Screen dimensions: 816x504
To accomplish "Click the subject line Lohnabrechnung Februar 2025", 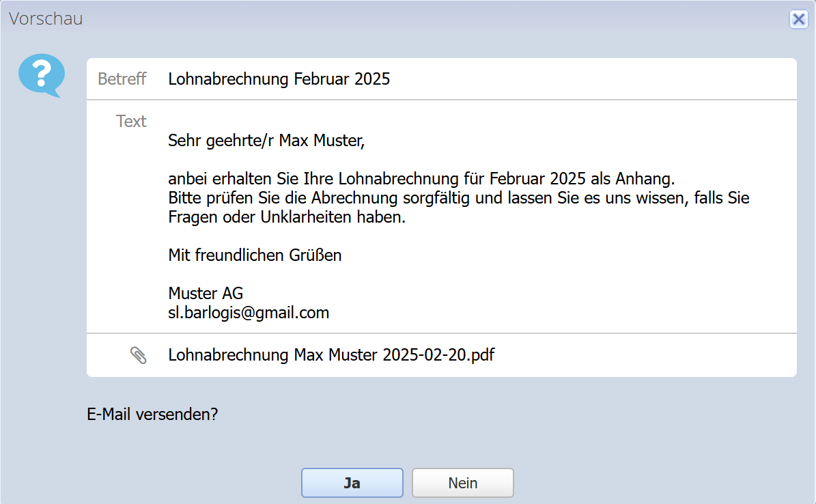I will pos(279,79).
